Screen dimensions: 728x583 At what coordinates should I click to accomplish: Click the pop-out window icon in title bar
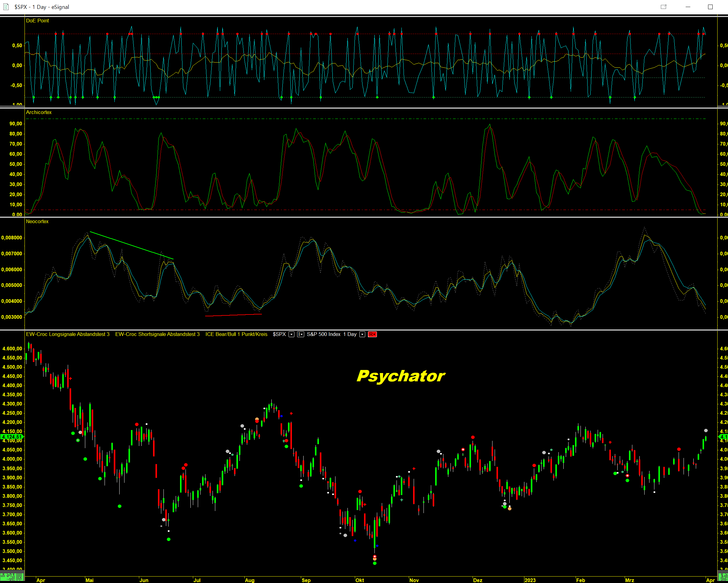point(664,7)
